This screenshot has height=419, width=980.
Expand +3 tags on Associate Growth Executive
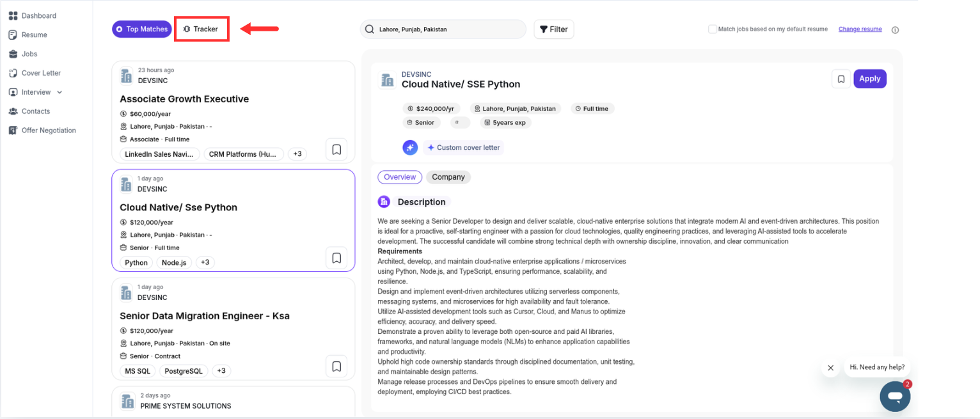pos(297,154)
